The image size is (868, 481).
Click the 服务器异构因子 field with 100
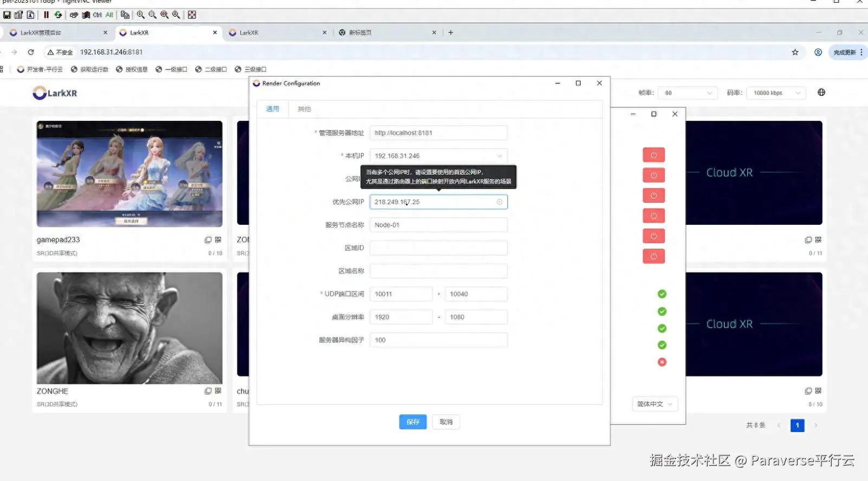[438, 340]
